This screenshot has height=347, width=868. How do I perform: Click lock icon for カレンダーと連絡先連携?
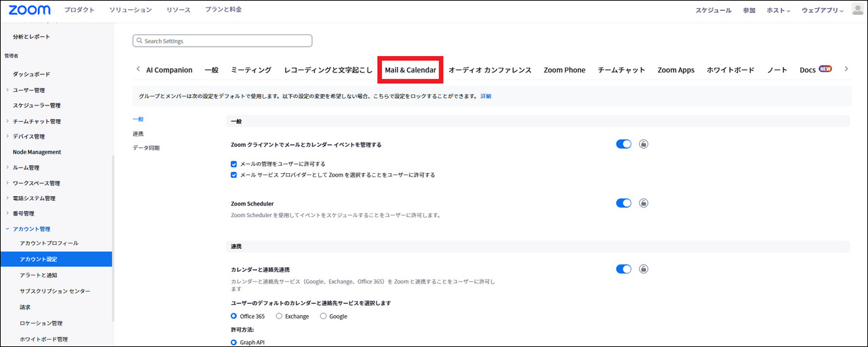(x=643, y=269)
